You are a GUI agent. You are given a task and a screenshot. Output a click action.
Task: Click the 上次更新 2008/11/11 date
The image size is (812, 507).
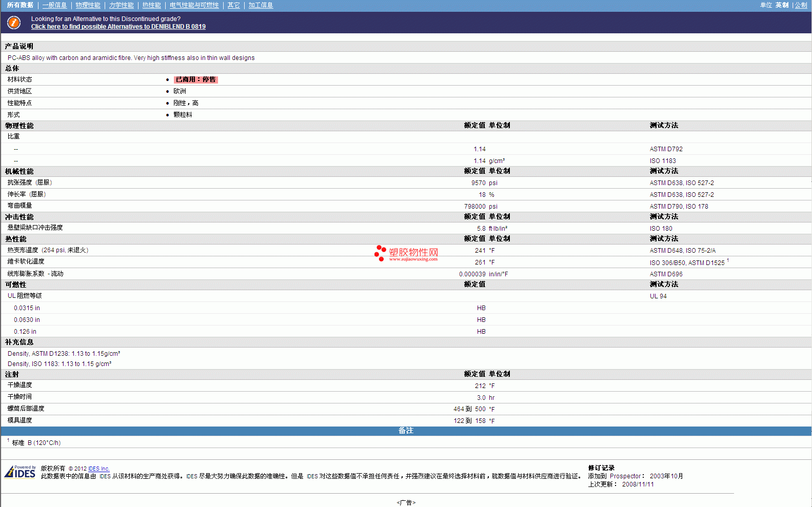[621, 484]
